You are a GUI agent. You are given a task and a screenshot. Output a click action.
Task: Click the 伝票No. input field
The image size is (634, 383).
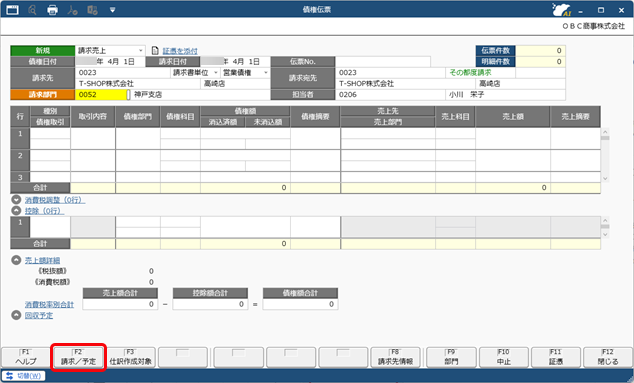383,61
